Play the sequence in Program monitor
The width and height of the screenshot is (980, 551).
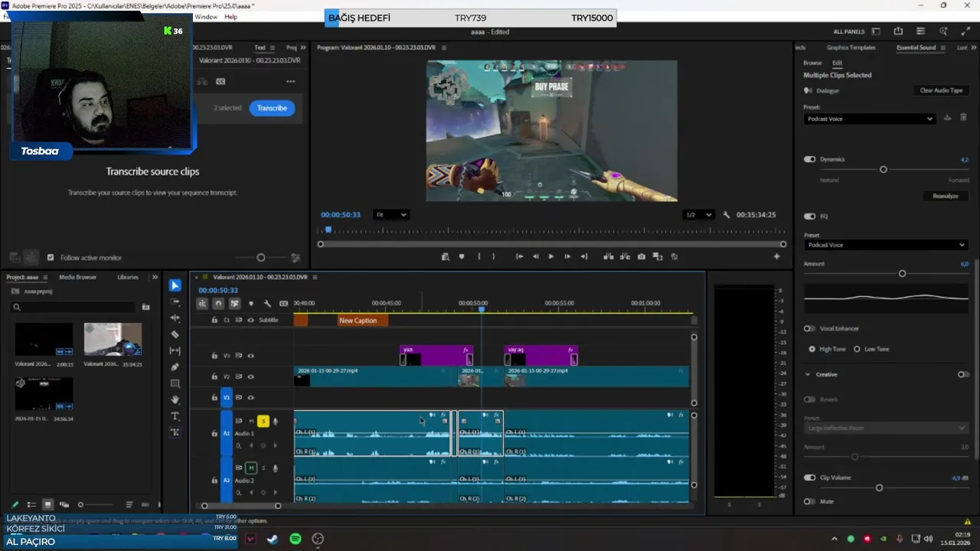(x=550, y=256)
